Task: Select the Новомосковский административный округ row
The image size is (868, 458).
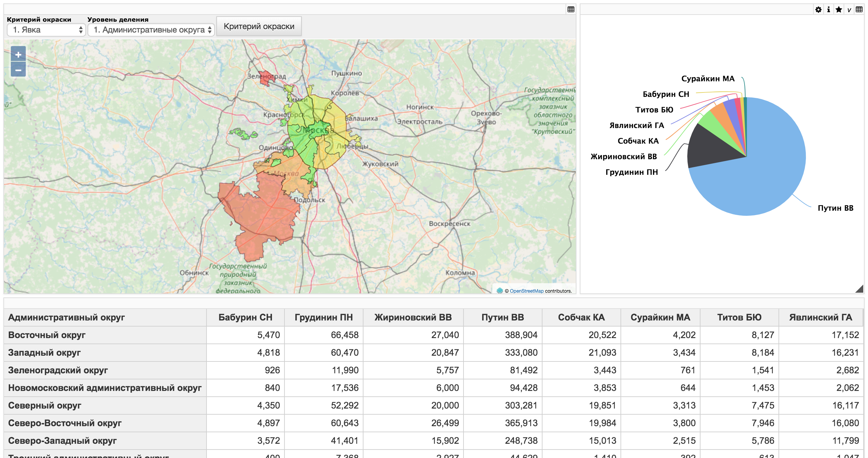Action: pos(434,388)
